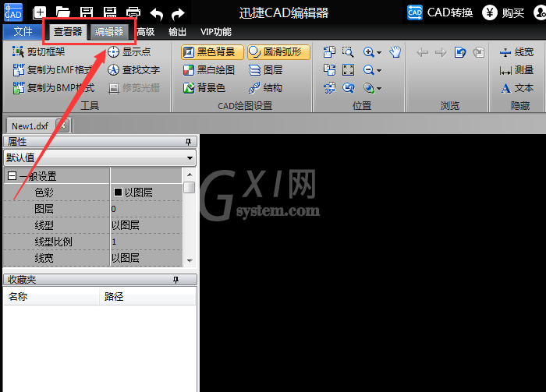The image size is (546, 392).
Task: Select the 线型比例 value 1
Action: click(147, 242)
